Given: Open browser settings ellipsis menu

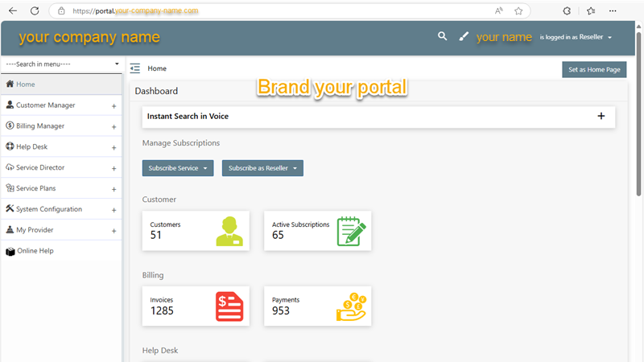Looking at the screenshot, I should point(613,10).
